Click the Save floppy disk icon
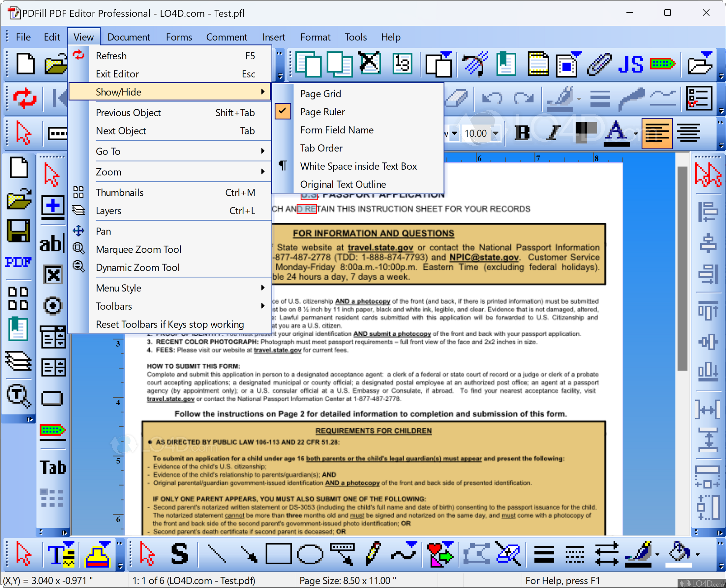The image size is (726, 588). 18,231
